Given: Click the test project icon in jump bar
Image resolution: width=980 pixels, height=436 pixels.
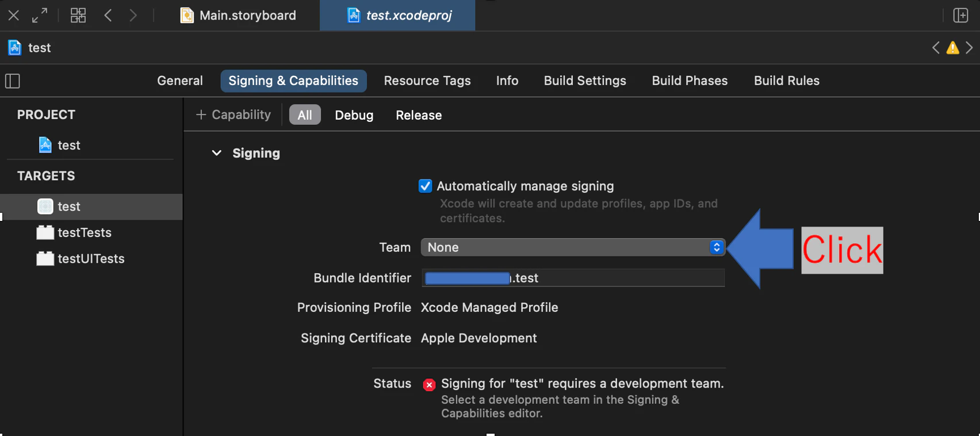Looking at the screenshot, I should (15, 48).
